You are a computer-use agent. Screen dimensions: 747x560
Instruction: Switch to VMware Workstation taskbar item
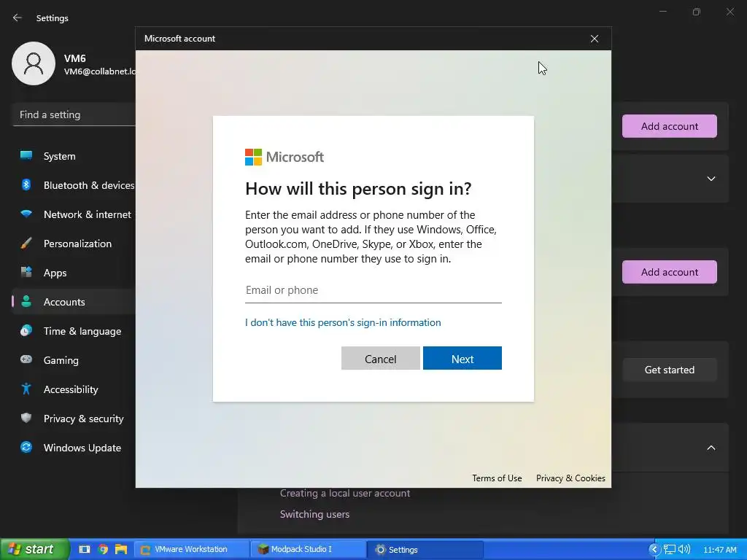tap(191, 549)
